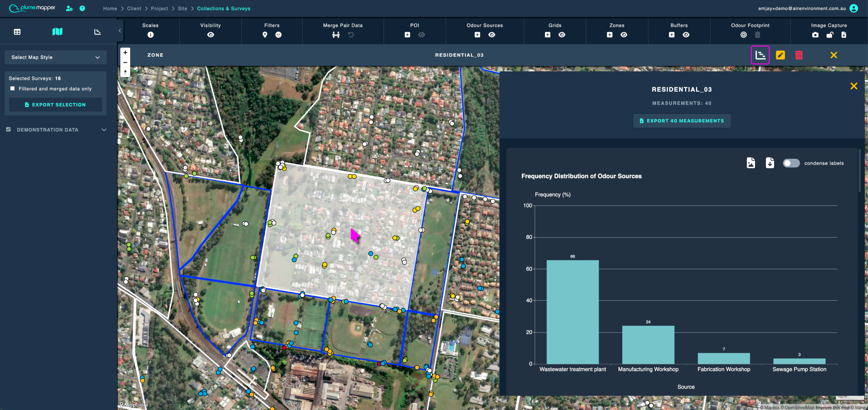The height and width of the screenshot is (410, 868).
Task: Toggle Zones visibility eye
Action: pyautogui.click(x=624, y=35)
